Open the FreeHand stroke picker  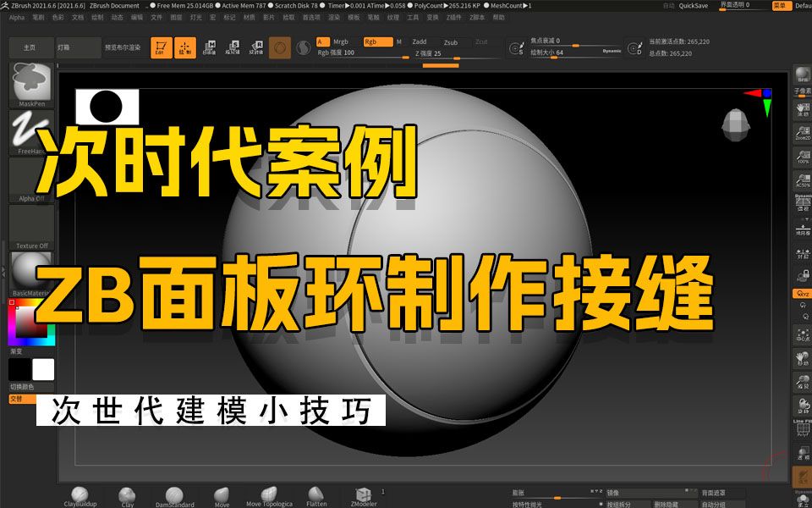[31, 132]
